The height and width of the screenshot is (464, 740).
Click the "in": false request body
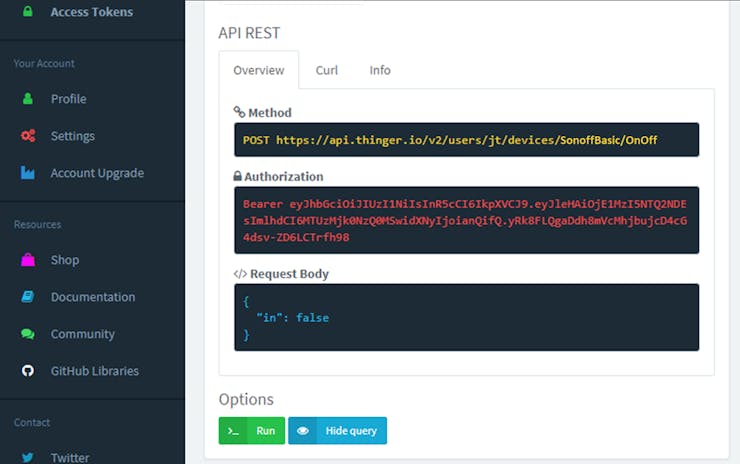point(293,318)
